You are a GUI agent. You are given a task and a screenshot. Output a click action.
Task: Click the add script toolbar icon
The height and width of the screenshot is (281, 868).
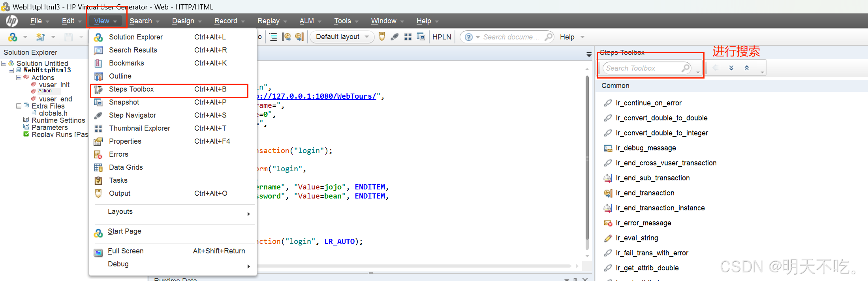(x=40, y=37)
